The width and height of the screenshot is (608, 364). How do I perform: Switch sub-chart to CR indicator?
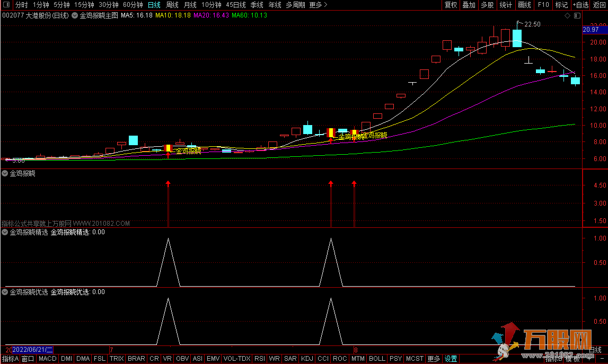click(154, 359)
